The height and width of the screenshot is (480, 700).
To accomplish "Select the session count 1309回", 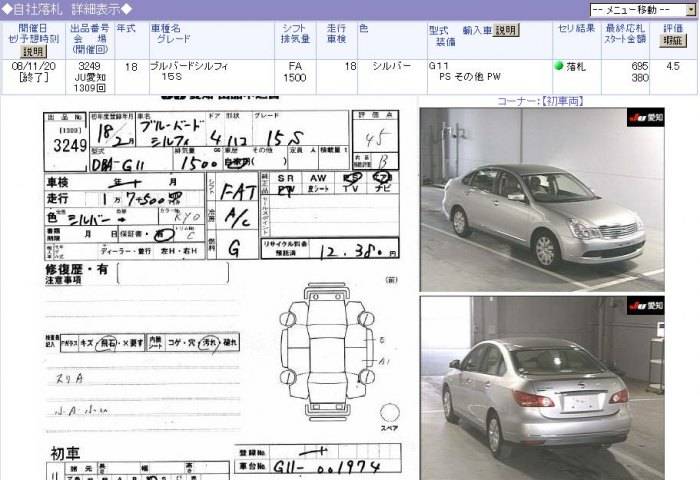I will 90,88.
